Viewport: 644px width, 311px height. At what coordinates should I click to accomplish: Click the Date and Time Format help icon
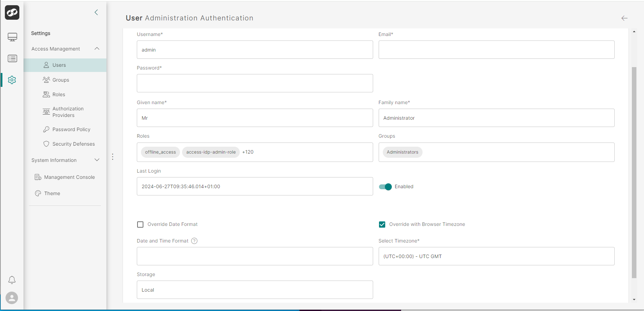[195, 241]
